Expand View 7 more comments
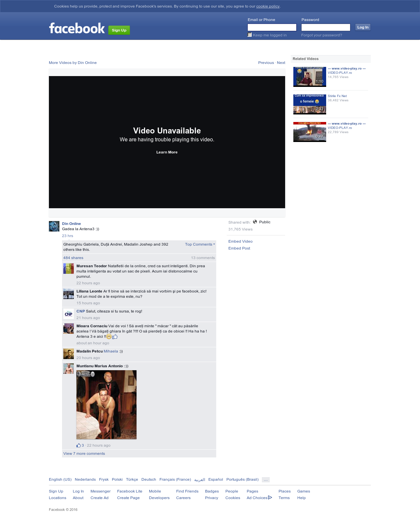The height and width of the screenshot is (524, 420). [x=84, y=453]
